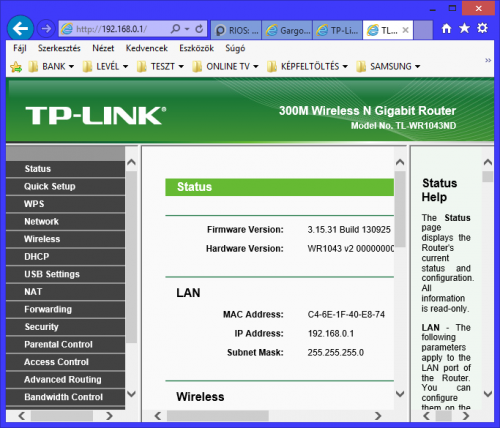Open Bandwidth Control in router sidebar
Image resolution: width=500 pixels, height=428 pixels.
65,397
